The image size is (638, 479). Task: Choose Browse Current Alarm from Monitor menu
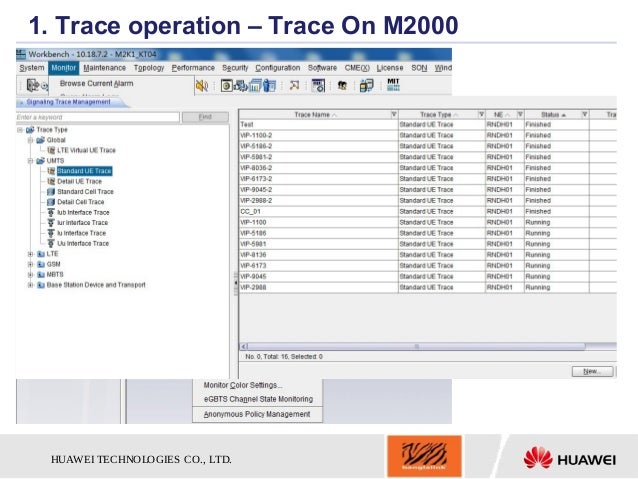(96, 83)
